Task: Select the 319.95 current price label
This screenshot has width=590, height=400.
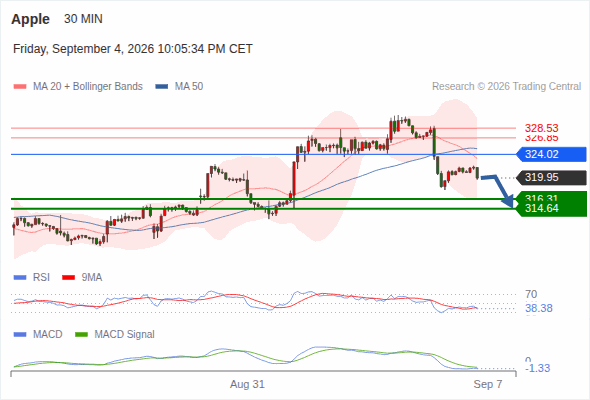Action: point(551,177)
